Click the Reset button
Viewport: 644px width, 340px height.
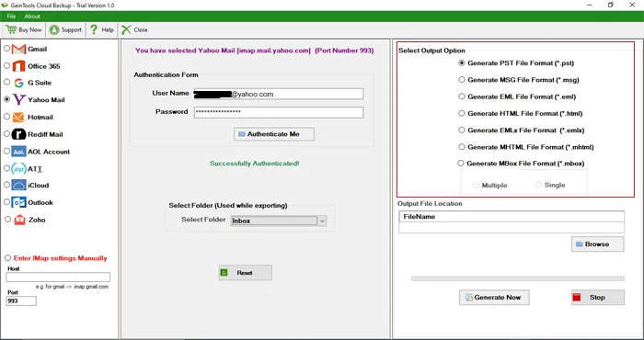[x=246, y=273]
